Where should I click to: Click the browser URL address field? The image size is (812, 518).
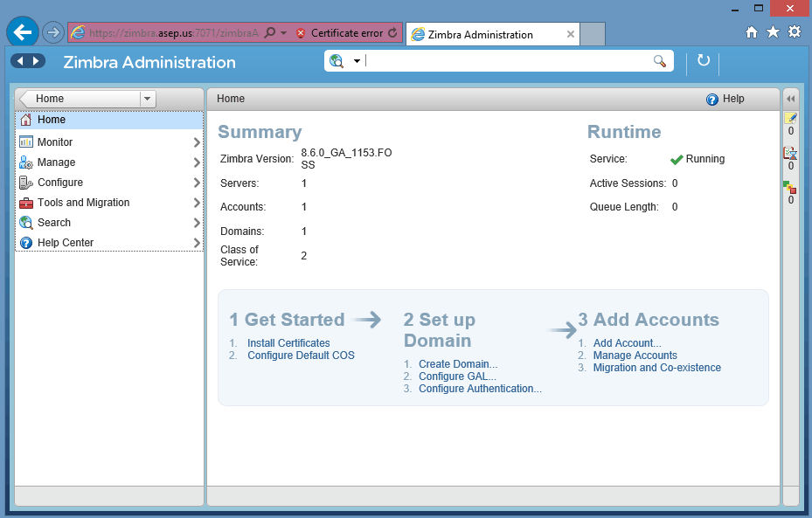coord(173,33)
